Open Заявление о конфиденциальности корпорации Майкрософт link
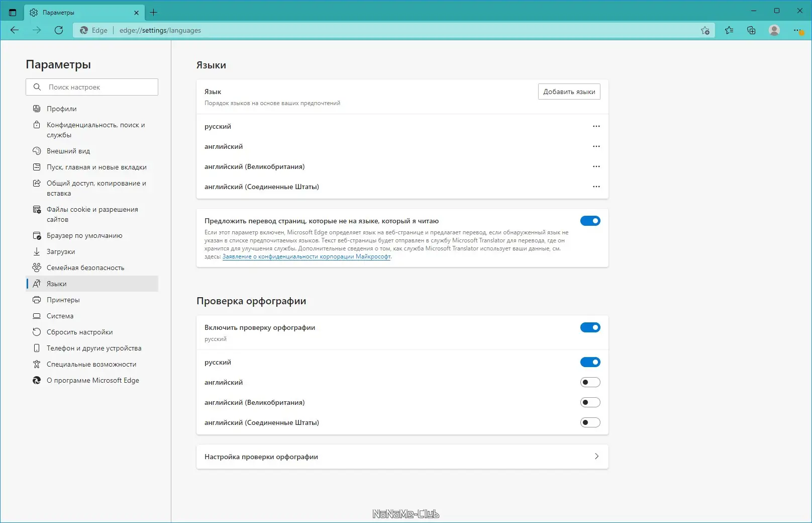 (307, 256)
